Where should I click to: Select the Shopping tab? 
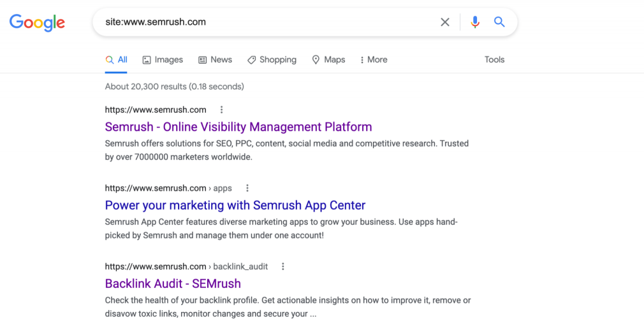272,60
